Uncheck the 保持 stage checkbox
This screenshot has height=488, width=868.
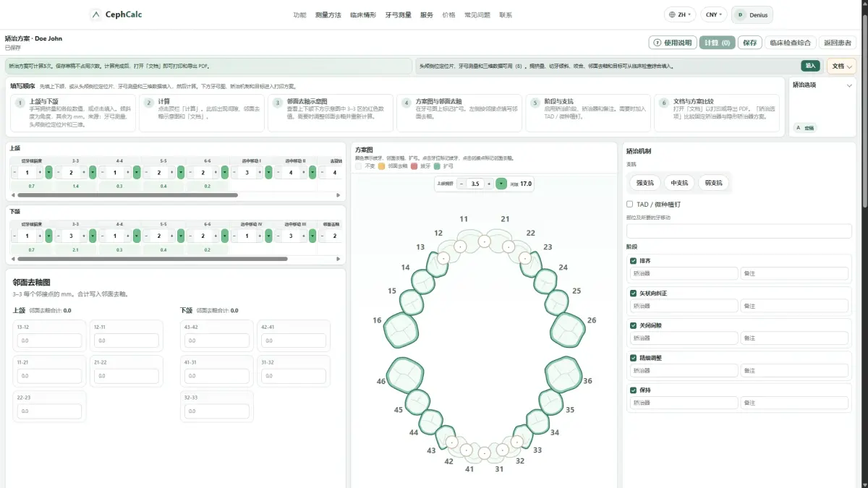[x=634, y=390]
